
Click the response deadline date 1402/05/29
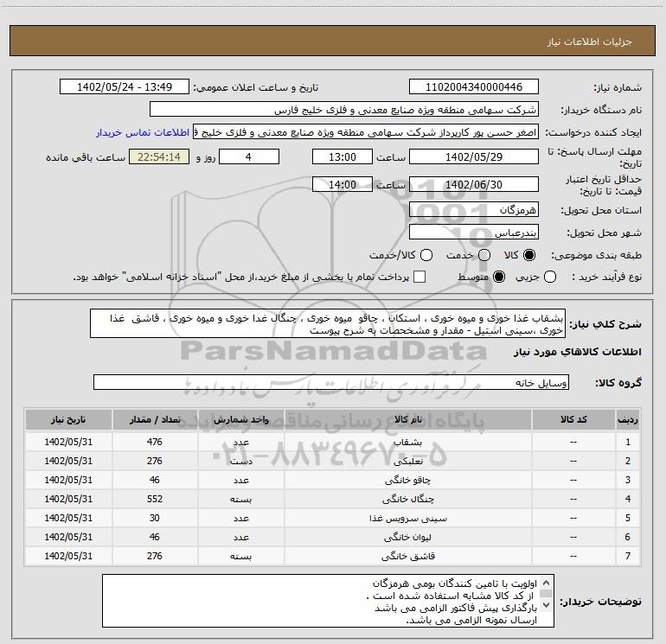[474, 156]
